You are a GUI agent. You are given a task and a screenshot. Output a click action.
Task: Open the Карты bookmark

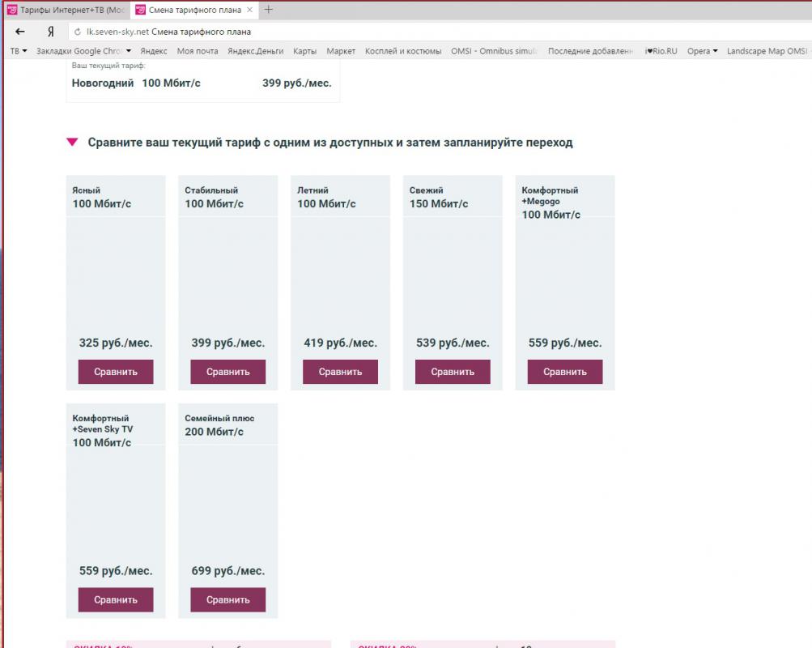coord(304,51)
